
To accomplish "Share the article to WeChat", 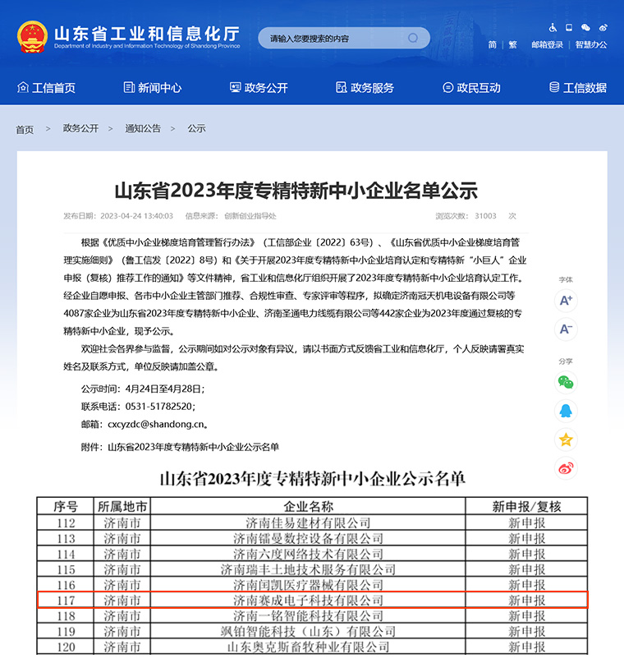I will point(566,382).
